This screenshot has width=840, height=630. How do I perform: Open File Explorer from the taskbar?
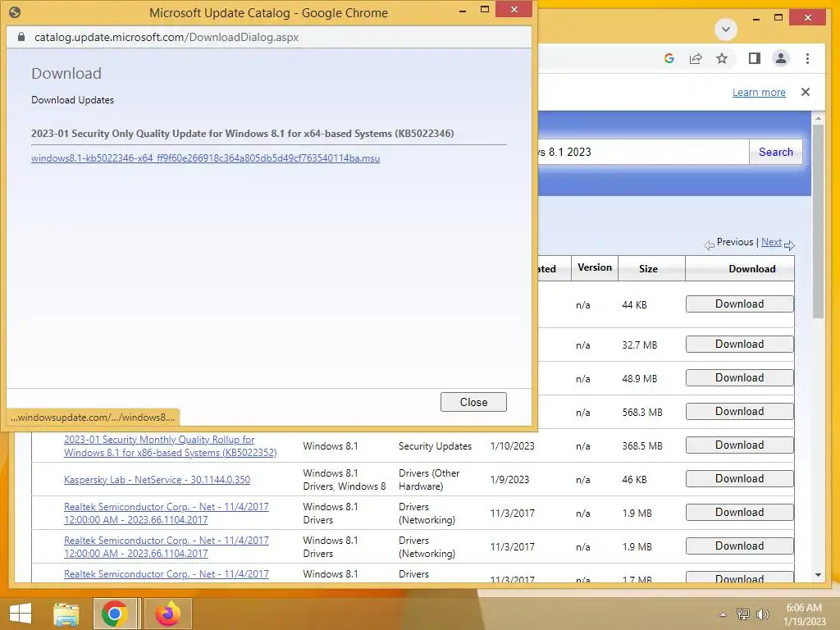[x=66, y=614]
